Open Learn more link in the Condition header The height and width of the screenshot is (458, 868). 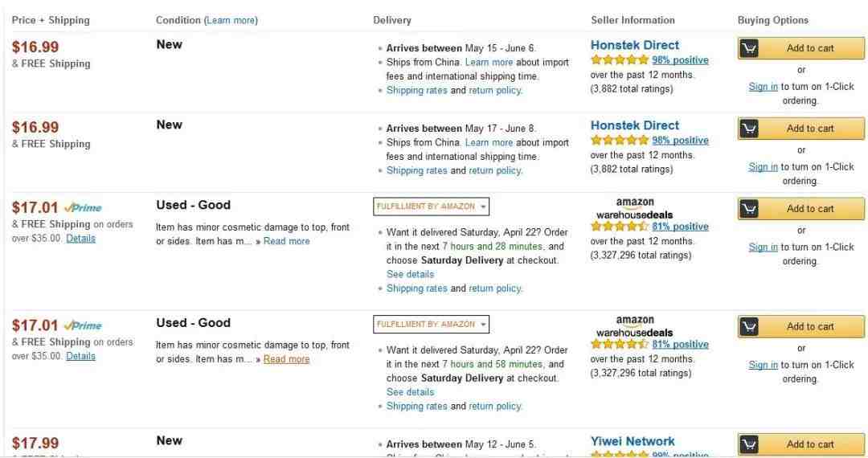231,20
